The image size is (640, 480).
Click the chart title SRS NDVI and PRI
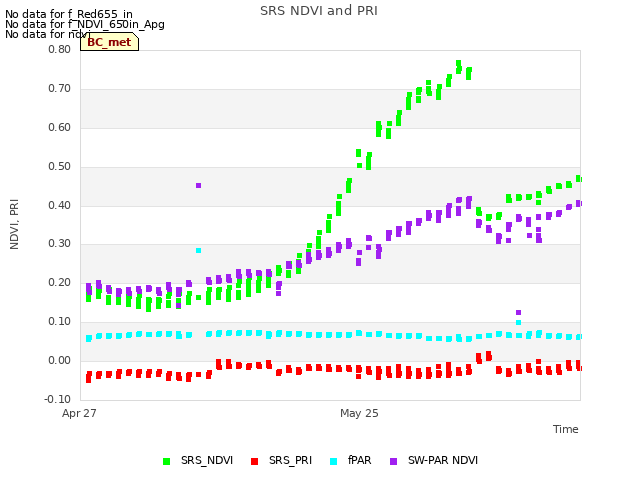pos(319,11)
